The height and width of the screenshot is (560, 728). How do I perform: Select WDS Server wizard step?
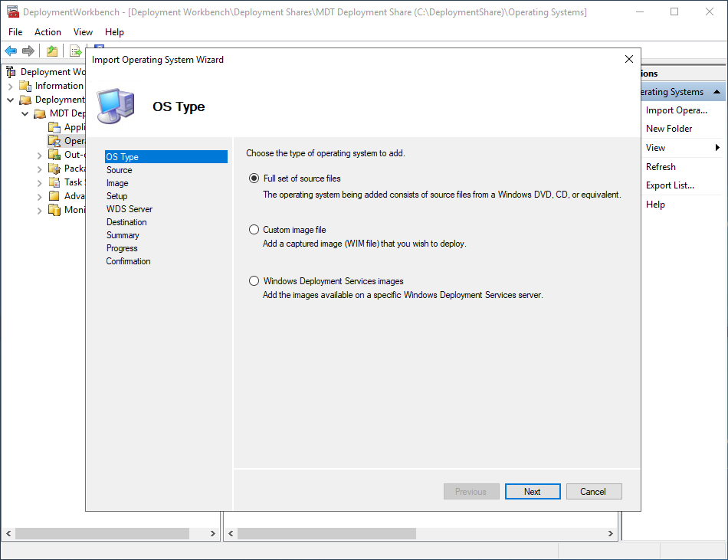(129, 209)
